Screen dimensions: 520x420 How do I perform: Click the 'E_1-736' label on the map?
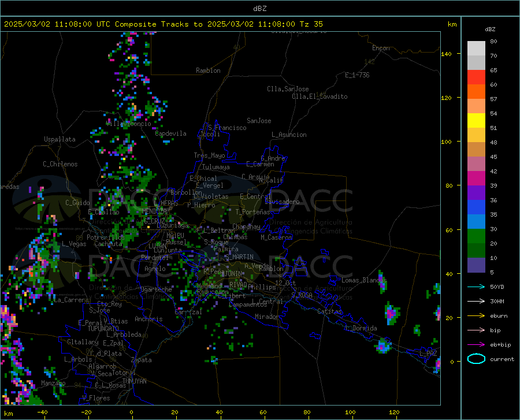click(x=357, y=75)
